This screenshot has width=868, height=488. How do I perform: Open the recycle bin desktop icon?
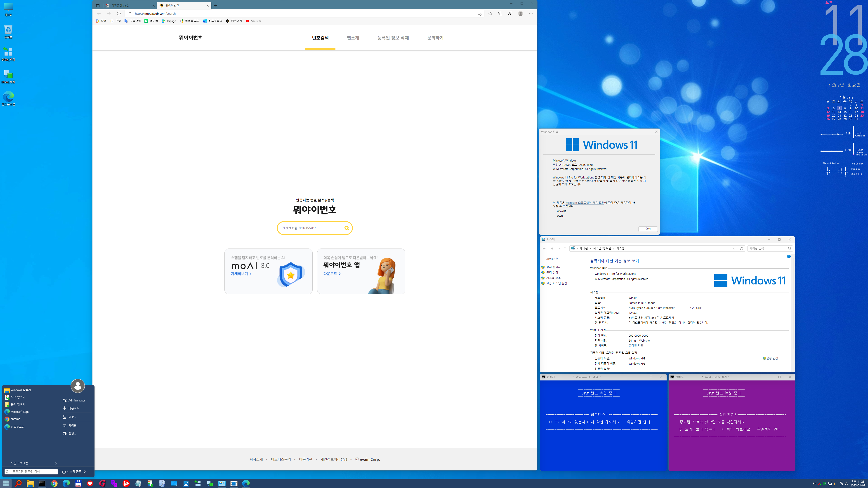[8, 32]
